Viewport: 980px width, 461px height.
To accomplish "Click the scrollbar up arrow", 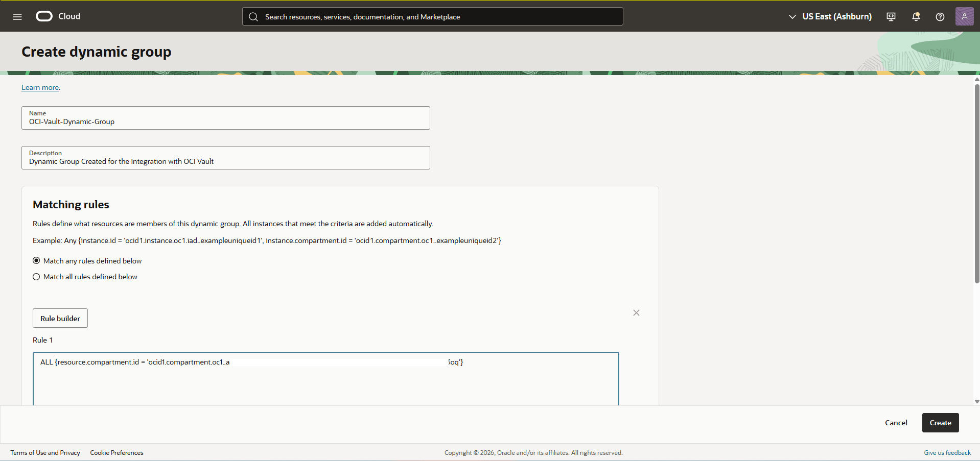I will coord(977,79).
